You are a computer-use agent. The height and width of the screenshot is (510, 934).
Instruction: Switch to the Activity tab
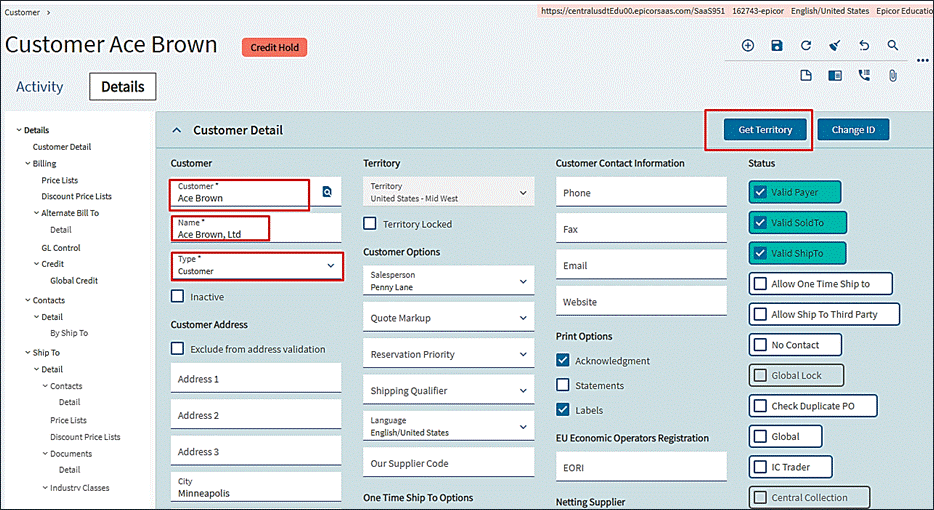click(39, 86)
